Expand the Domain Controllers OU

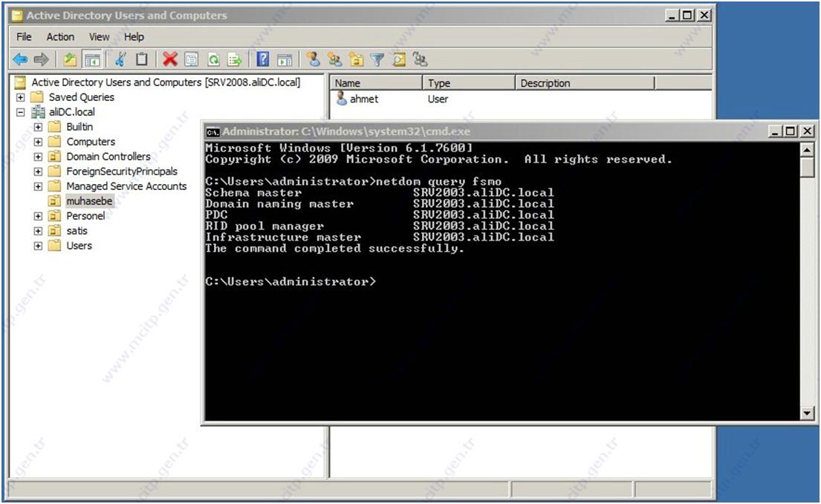[38, 157]
